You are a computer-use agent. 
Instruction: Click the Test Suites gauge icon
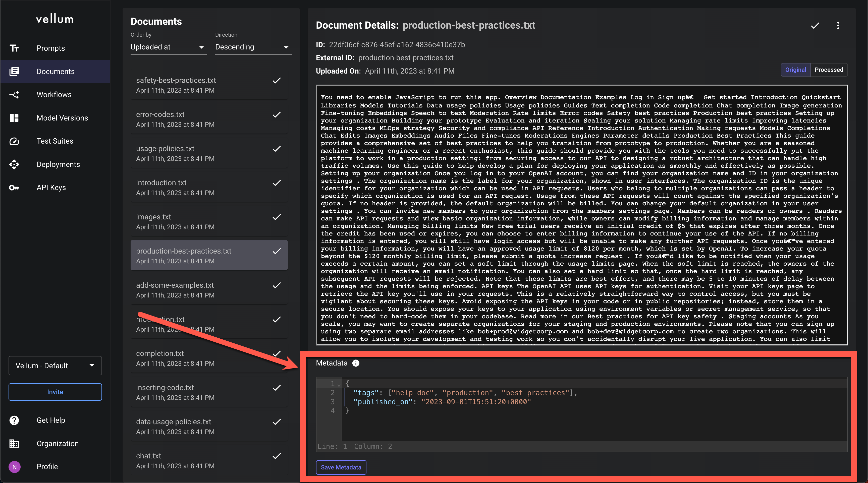(14, 141)
